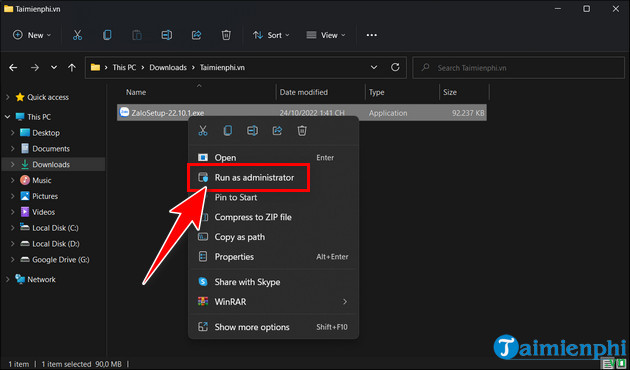Go up one folder level
Screen dimensions: 630x370
tap(72, 67)
